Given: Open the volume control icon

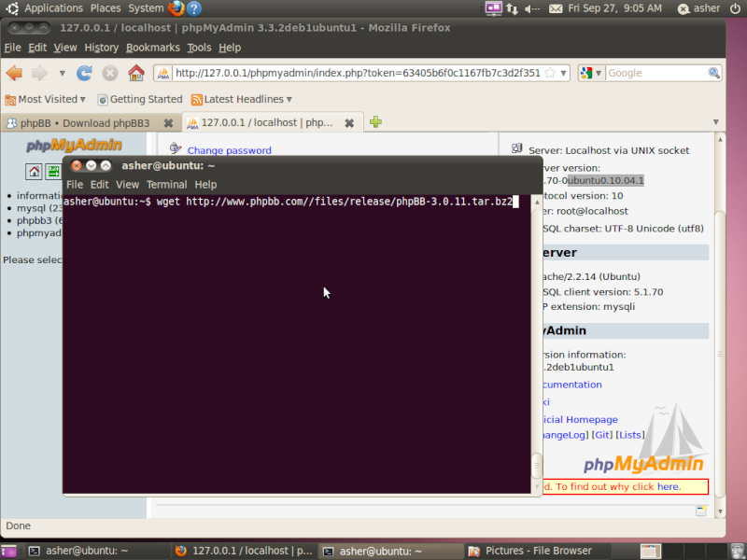Looking at the screenshot, I should point(531,8).
